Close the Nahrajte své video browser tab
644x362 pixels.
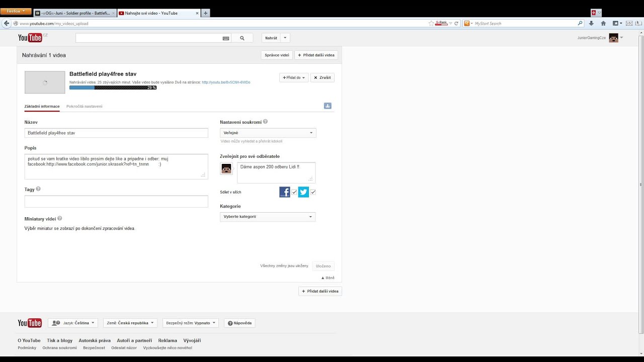pos(196,13)
